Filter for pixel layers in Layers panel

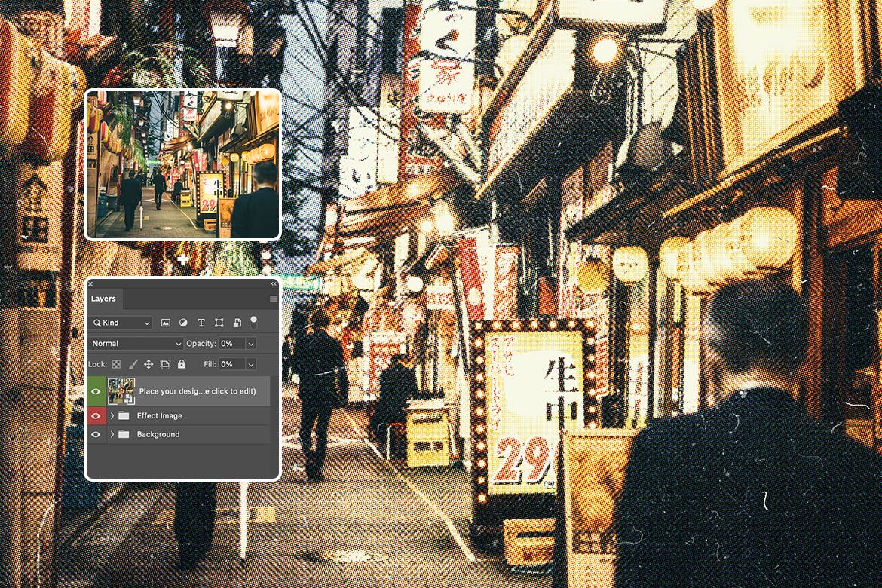166,323
